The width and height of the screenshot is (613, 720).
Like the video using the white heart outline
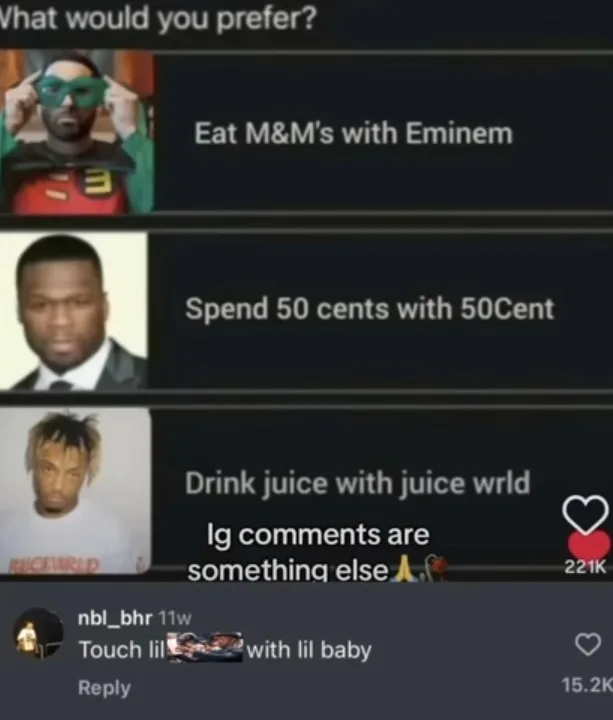[585, 513]
